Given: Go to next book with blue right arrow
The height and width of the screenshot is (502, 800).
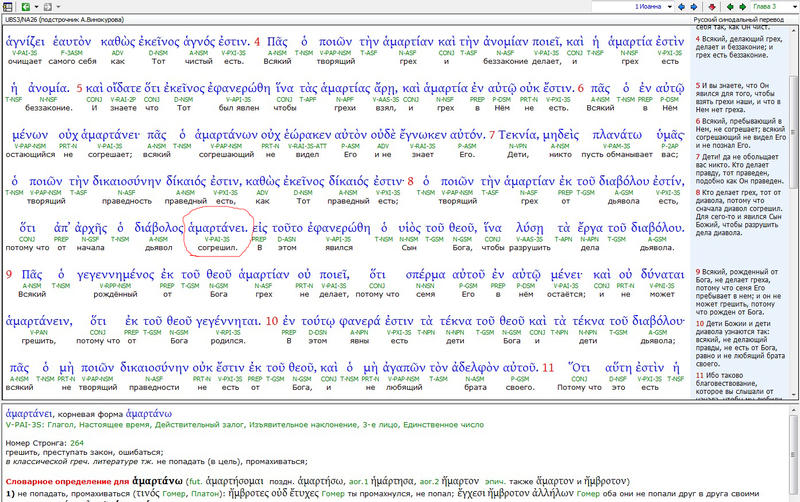Looking at the screenshot, I should pyautogui.click(x=695, y=7).
